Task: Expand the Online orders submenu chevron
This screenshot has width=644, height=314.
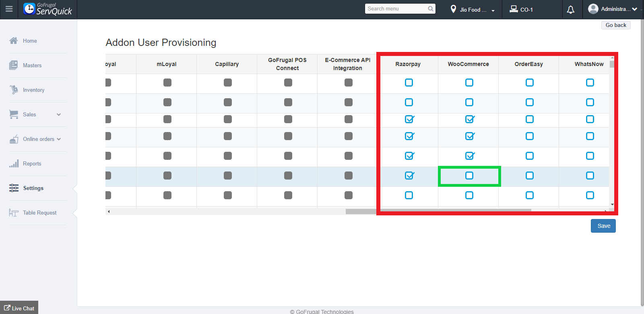Action: coord(59,139)
